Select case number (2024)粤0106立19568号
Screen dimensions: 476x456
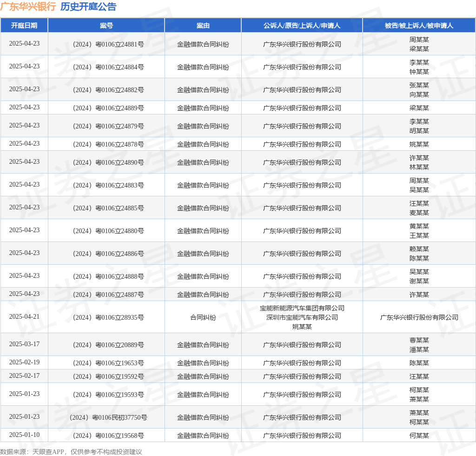(106, 436)
